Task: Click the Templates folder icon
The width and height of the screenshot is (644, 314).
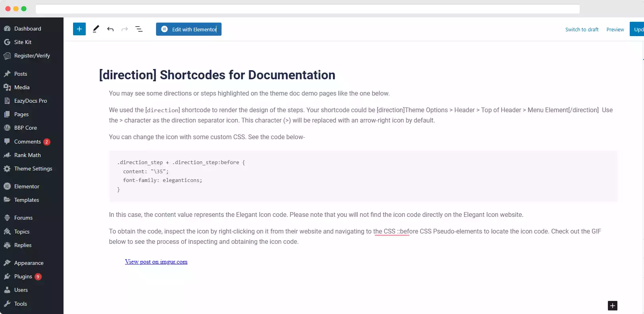Action: point(7,200)
